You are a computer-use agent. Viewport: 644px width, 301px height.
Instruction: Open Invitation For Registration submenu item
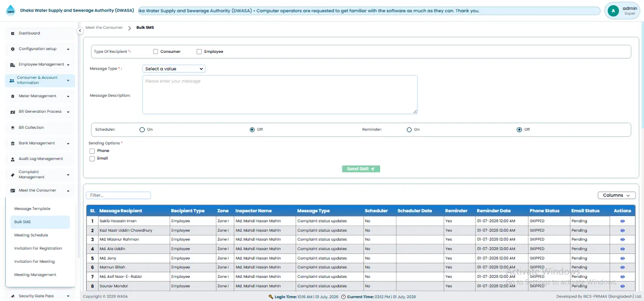(x=40, y=248)
